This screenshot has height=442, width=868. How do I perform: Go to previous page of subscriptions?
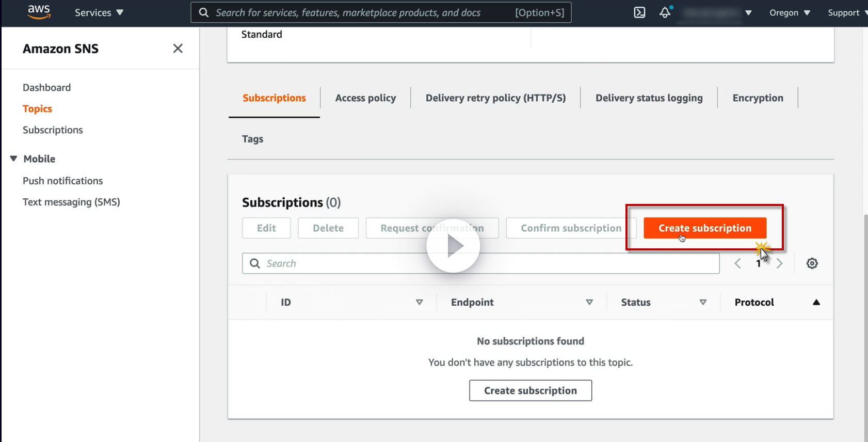pos(738,263)
